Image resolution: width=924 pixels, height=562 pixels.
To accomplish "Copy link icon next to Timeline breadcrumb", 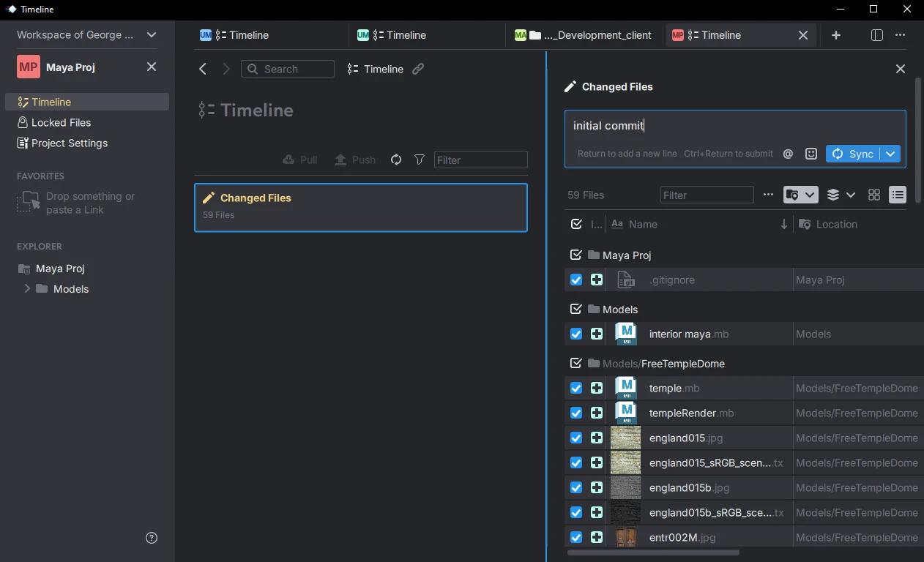I will tap(418, 69).
